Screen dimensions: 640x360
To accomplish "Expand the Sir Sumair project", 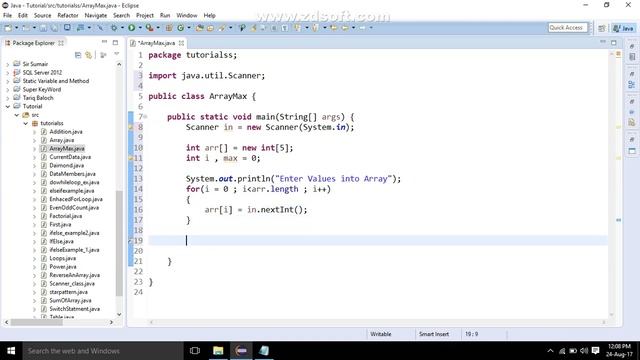I will coord(7,64).
